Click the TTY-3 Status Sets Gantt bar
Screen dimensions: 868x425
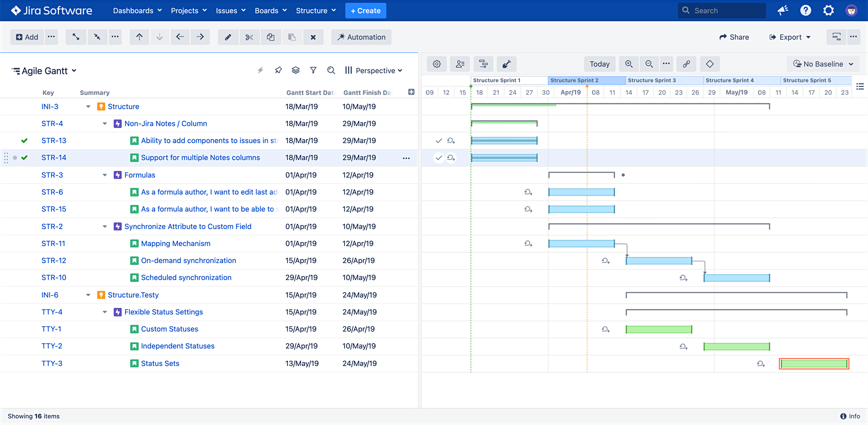tap(814, 364)
